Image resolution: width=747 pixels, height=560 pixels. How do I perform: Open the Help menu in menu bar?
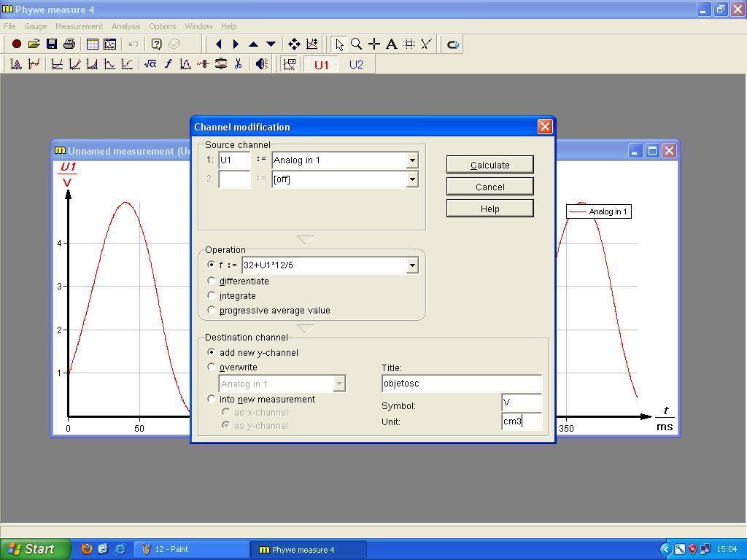[228, 26]
